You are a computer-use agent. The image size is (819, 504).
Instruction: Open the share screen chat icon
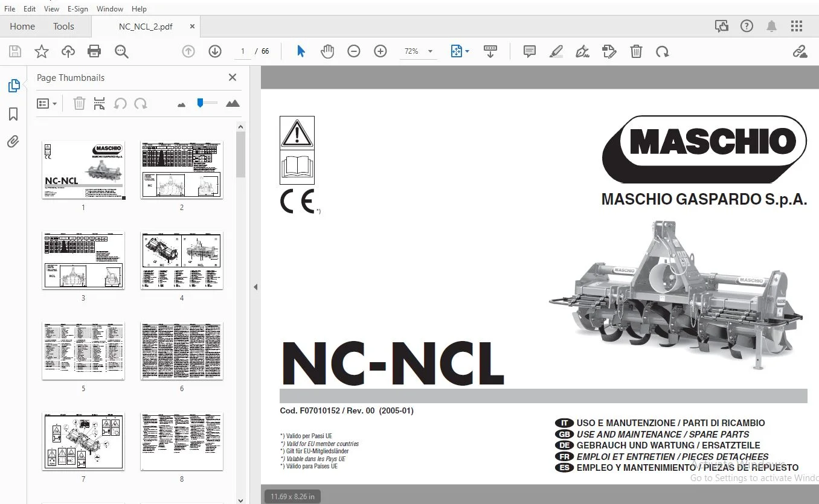tap(722, 27)
